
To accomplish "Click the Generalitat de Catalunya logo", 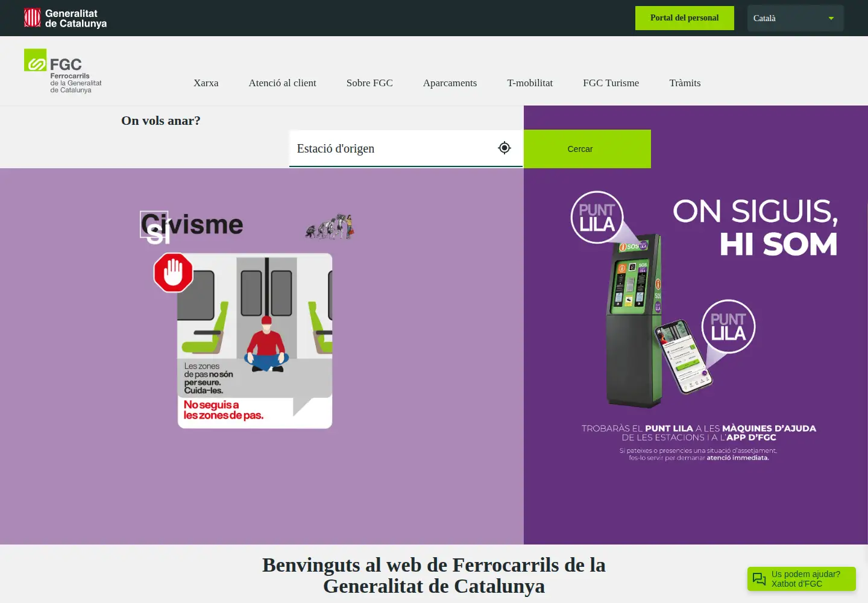I will [x=65, y=18].
